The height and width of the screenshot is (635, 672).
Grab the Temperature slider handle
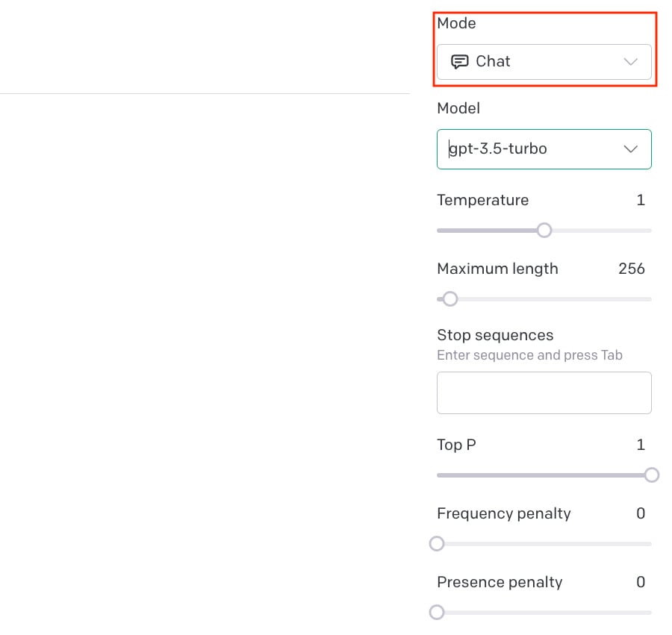544,230
